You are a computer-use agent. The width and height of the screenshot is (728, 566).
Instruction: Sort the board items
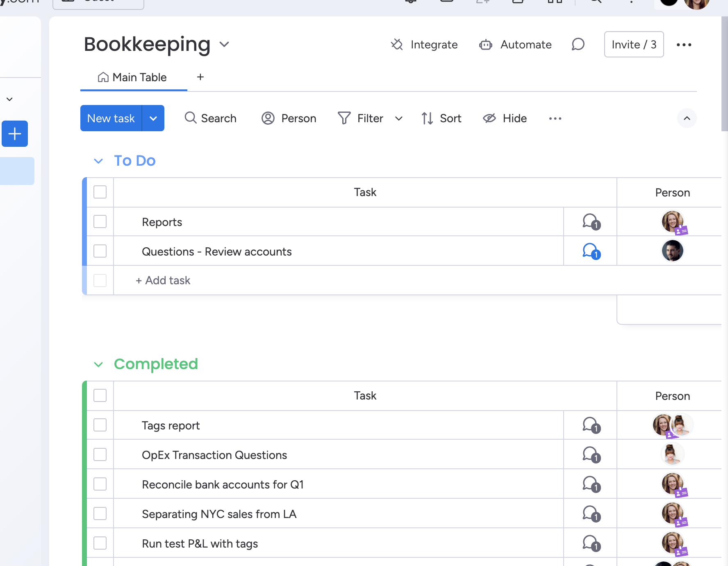(441, 118)
